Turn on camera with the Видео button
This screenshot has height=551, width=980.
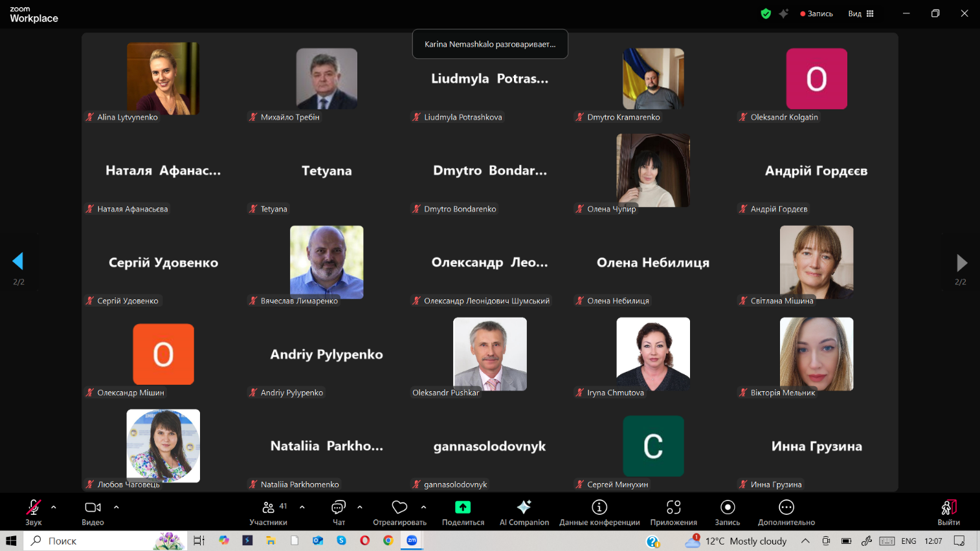click(93, 512)
